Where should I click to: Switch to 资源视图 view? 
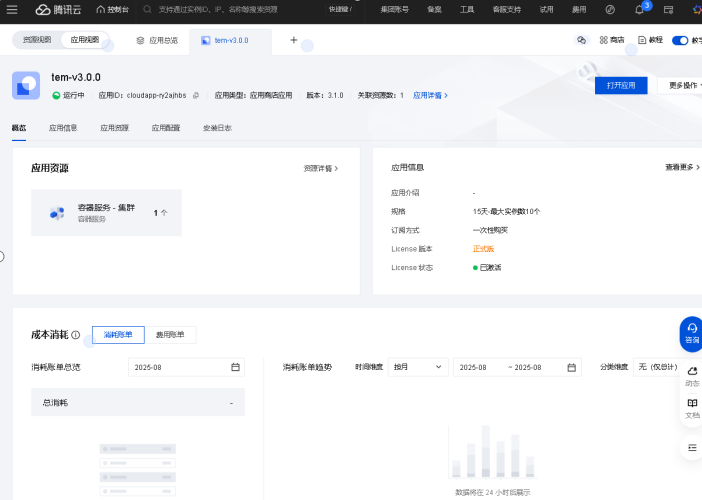(x=37, y=40)
